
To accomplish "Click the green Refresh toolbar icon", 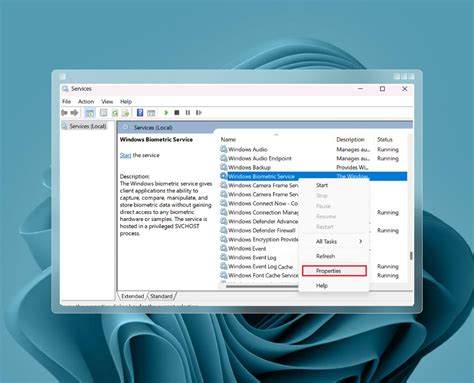I will (x=115, y=113).
